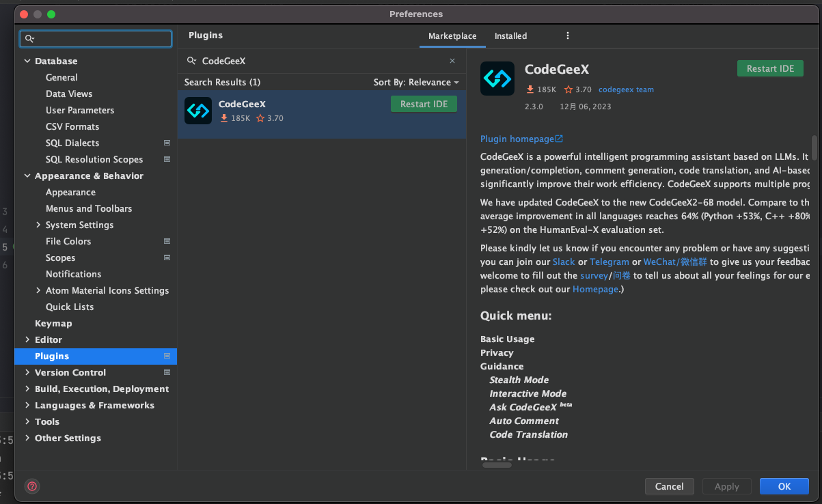Open the 问卷 link
This screenshot has width=822, height=504.
pyautogui.click(x=621, y=275)
